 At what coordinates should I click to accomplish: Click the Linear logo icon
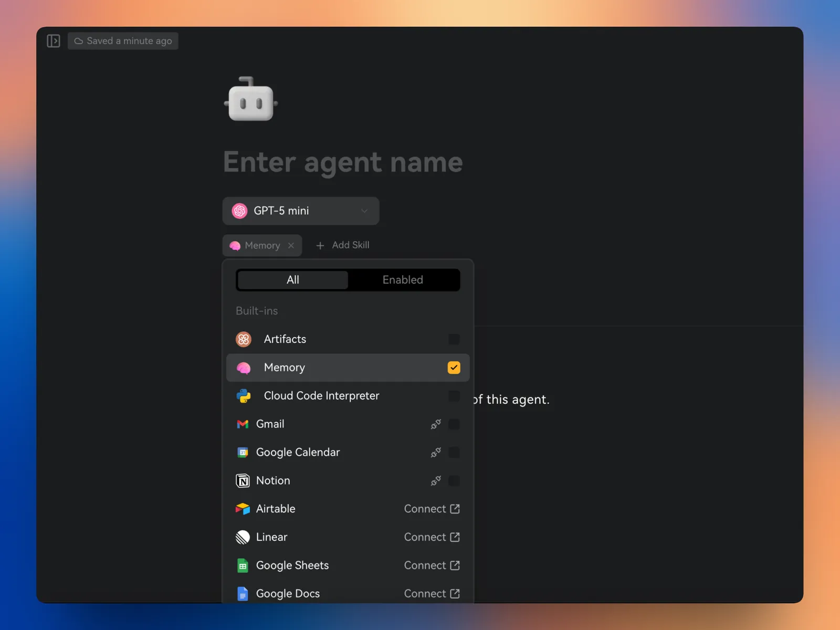click(243, 537)
